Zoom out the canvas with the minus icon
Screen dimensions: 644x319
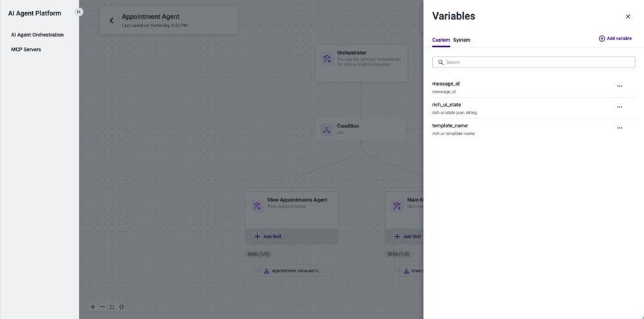pyautogui.click(x=102, y=307)
